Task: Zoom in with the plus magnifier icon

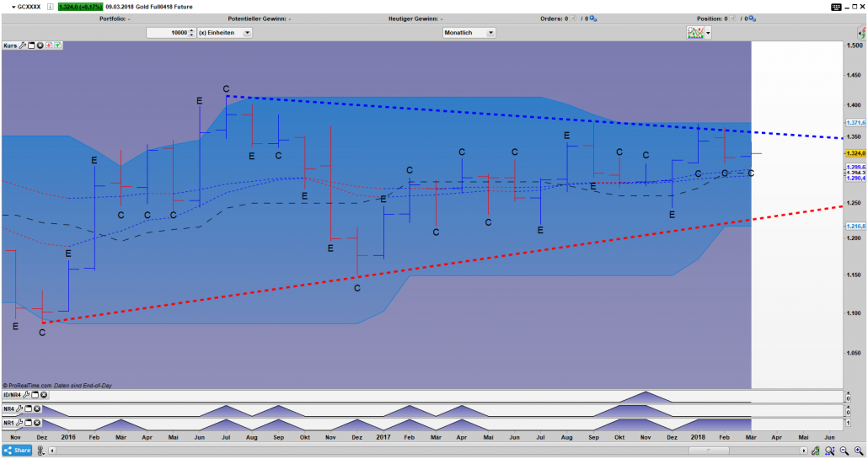Action: [x=859, y=451]
